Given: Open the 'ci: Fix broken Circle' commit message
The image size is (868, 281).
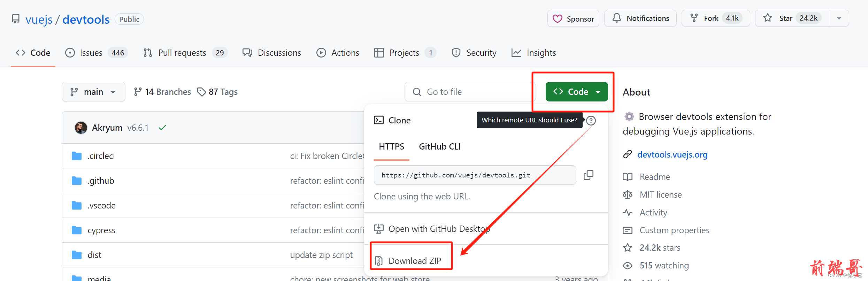Looking at the screenshot, I should 327,156.
